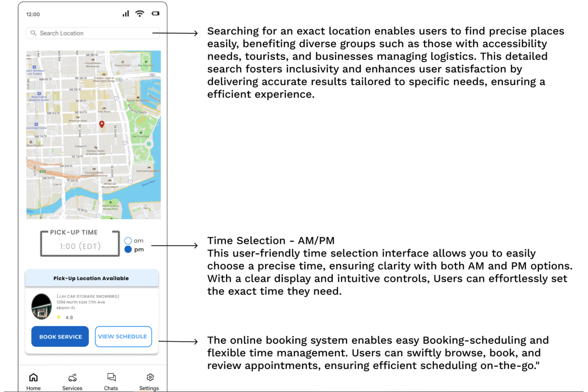Open the Settings gear icon
Viewport: 588px width, 392px height.
150,377
